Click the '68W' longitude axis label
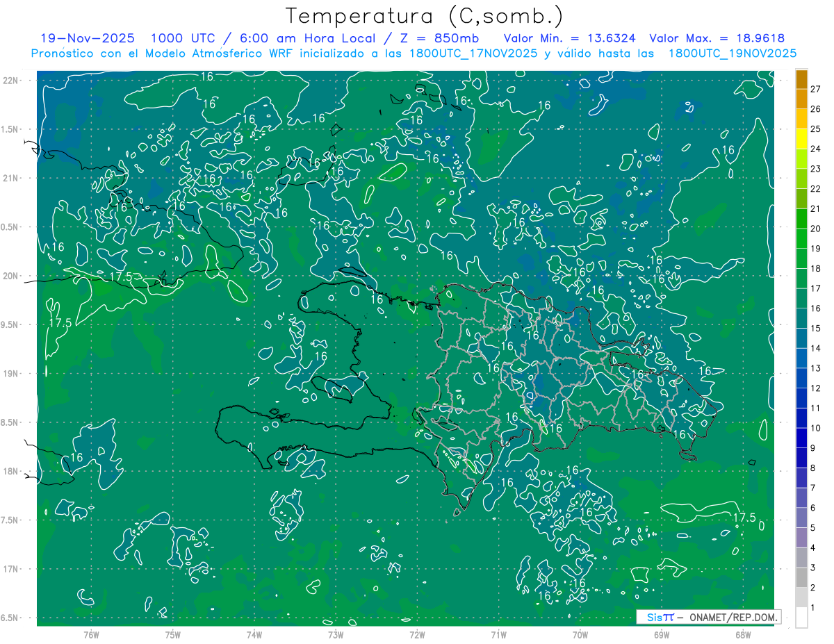This screenshot has height=644, width=834. pyautogui.click(x=743, y=634)
